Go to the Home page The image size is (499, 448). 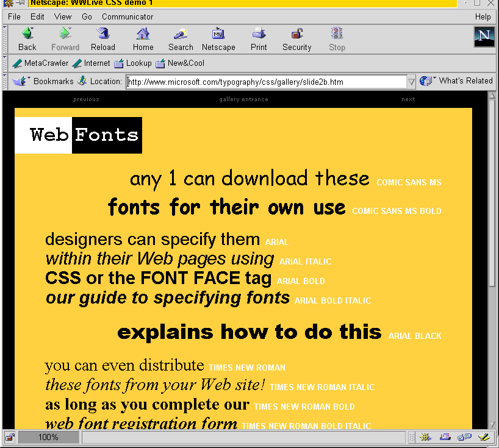[x=143, y=39]
